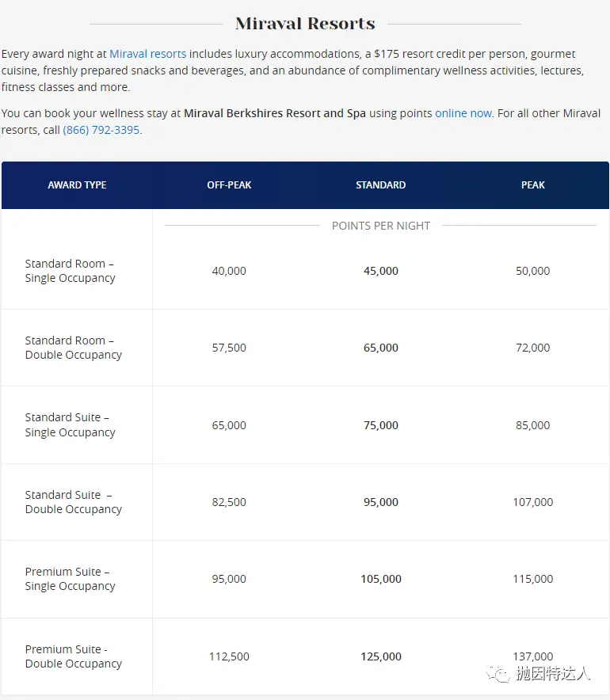Click the Standard Suite – Double Occupancy row label
This screenshot has width=610, height=700.
coord(73,502)
